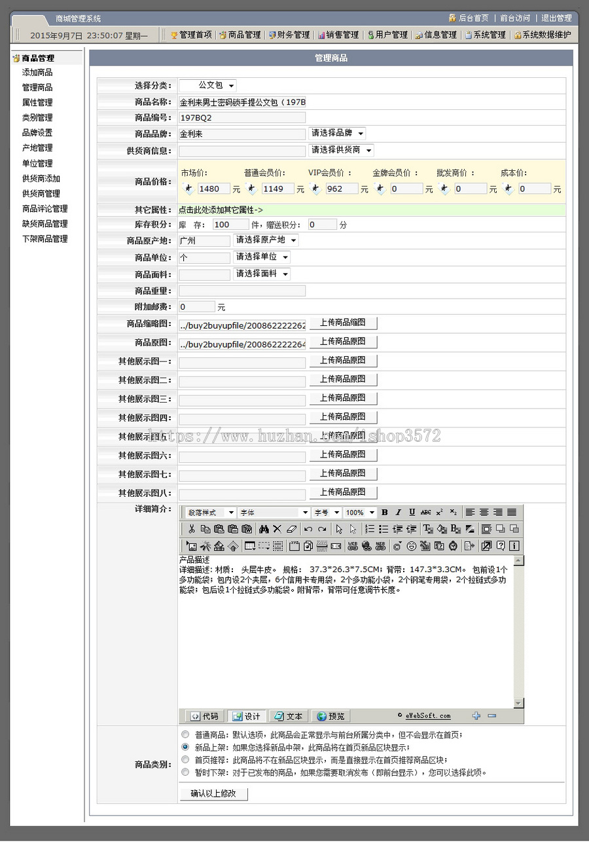The width and height of the screenshot is (589, 868).
Task: Select the 首页推荐 radio option
Action: pyautogui.click(x=185, y=759)
